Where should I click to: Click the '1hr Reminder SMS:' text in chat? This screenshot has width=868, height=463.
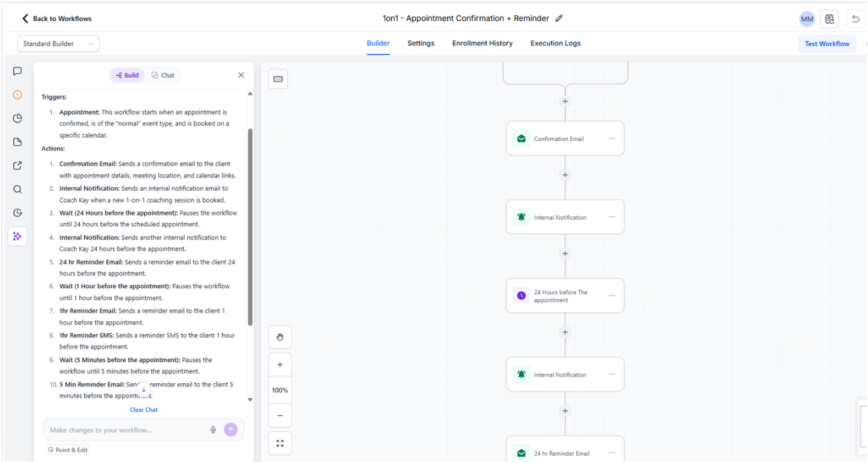pyautogui.click(x=86, y=335)
